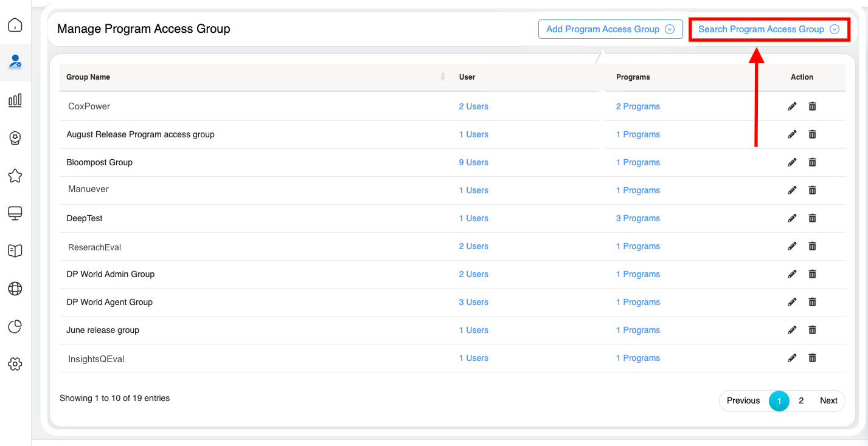Open the monitor icon in sidebar

click(15, 213)
